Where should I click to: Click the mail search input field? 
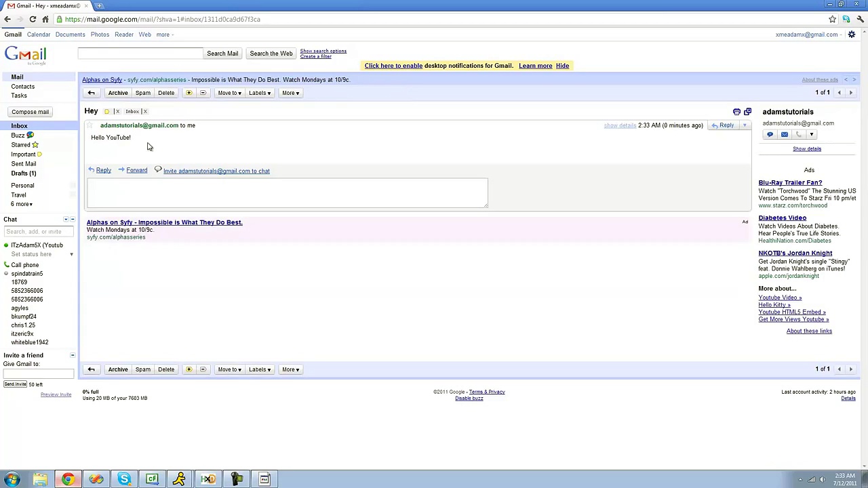point(140,54)
